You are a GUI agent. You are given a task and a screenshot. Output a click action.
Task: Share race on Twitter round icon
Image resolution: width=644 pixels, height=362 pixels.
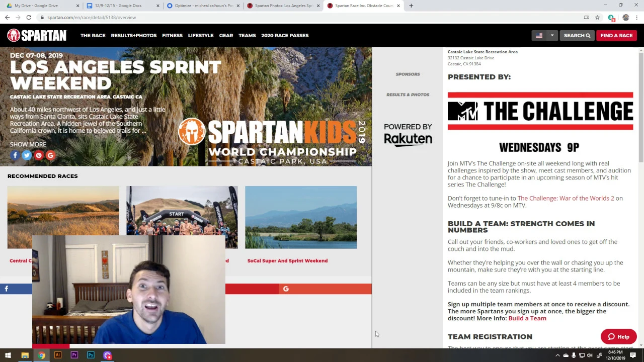[27, 155]
